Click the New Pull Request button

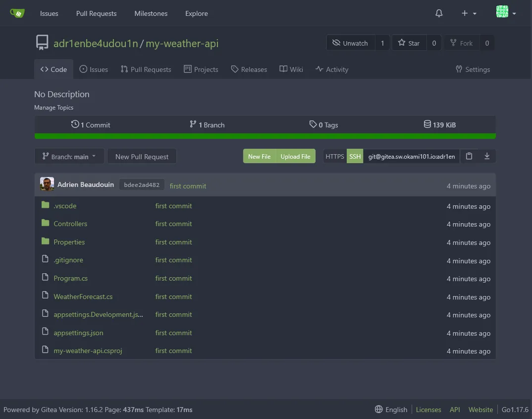point(142,156)
